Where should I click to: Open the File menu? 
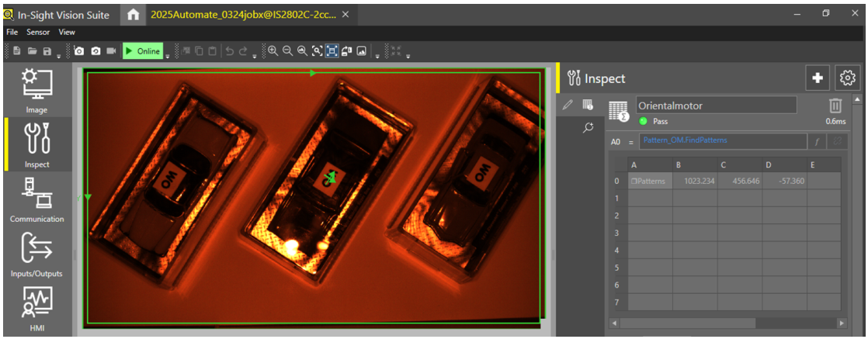(x=12, y=33)
